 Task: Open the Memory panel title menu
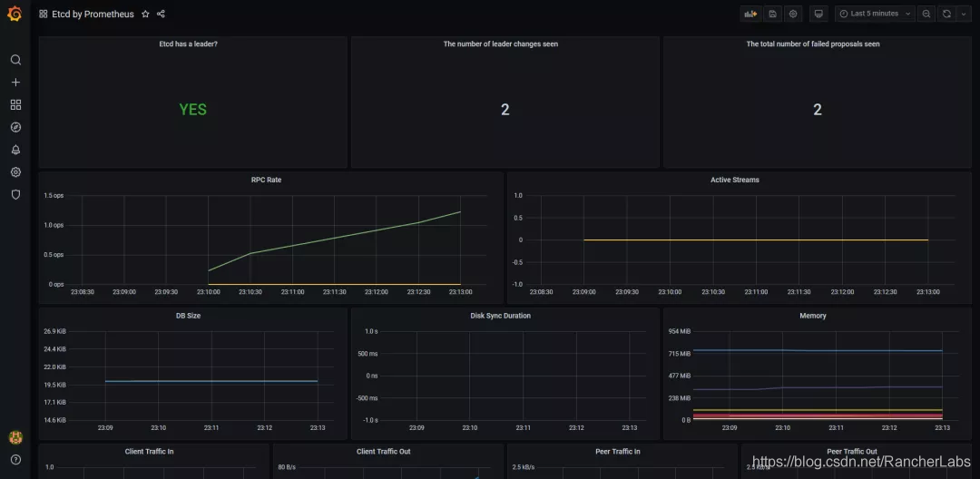(x=813, y=316)
